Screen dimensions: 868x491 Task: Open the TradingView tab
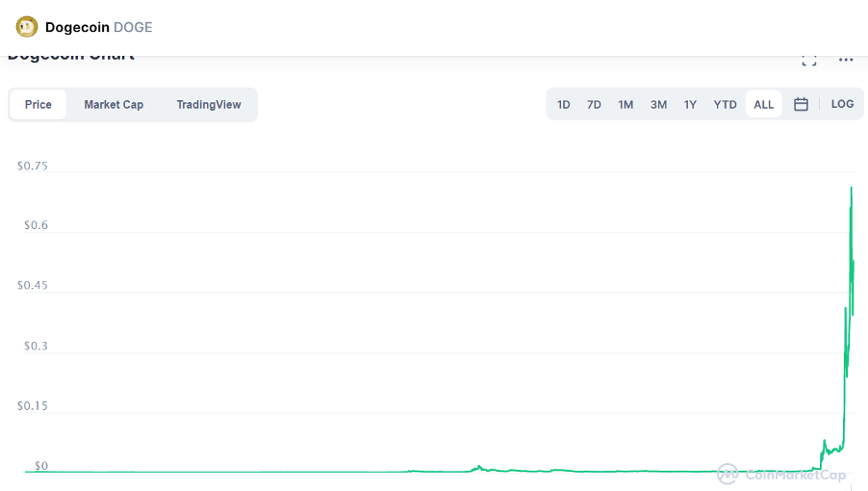click(209, 105)
